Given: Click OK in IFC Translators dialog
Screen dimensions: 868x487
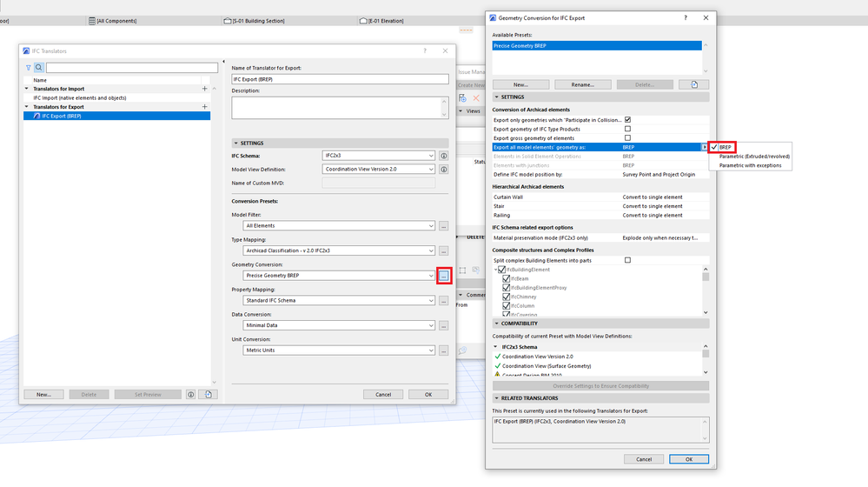Looking at the screenshot, I should (x=428, y=395).
